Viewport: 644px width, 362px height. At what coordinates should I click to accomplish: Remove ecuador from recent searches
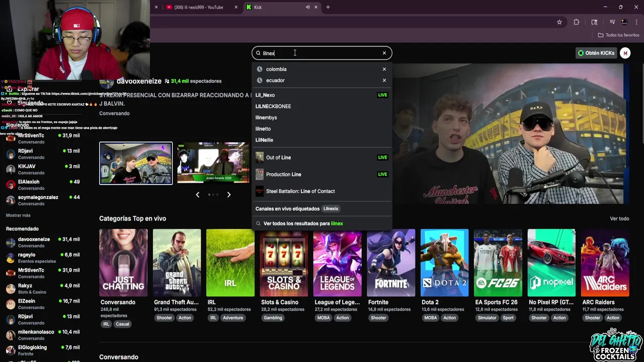(384, 80)
